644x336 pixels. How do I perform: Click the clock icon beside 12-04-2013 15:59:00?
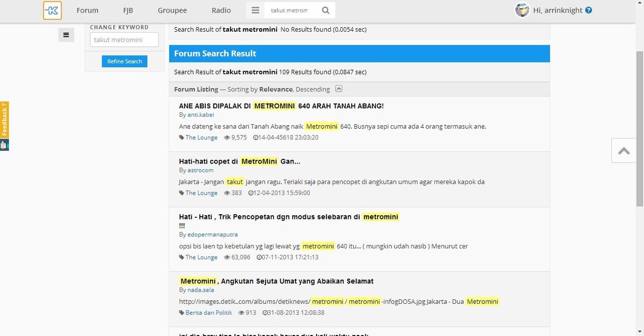click(x=251, y=193)
